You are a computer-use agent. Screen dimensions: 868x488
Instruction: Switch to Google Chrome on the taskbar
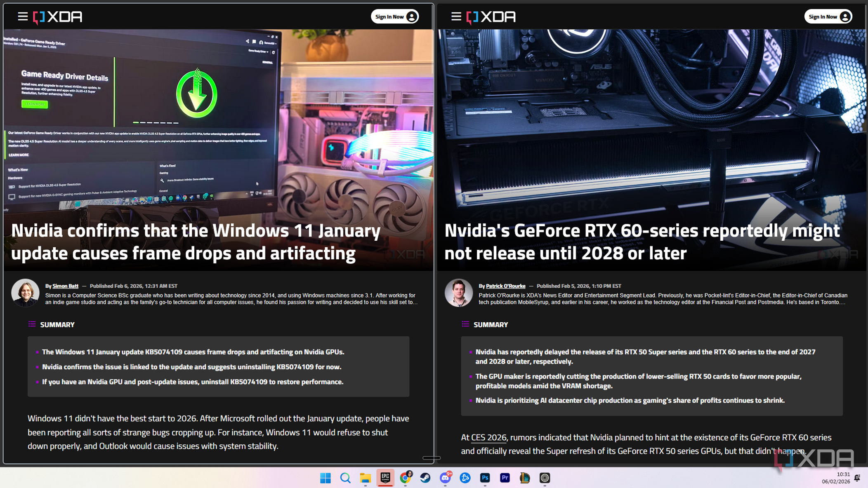(405, 478)
